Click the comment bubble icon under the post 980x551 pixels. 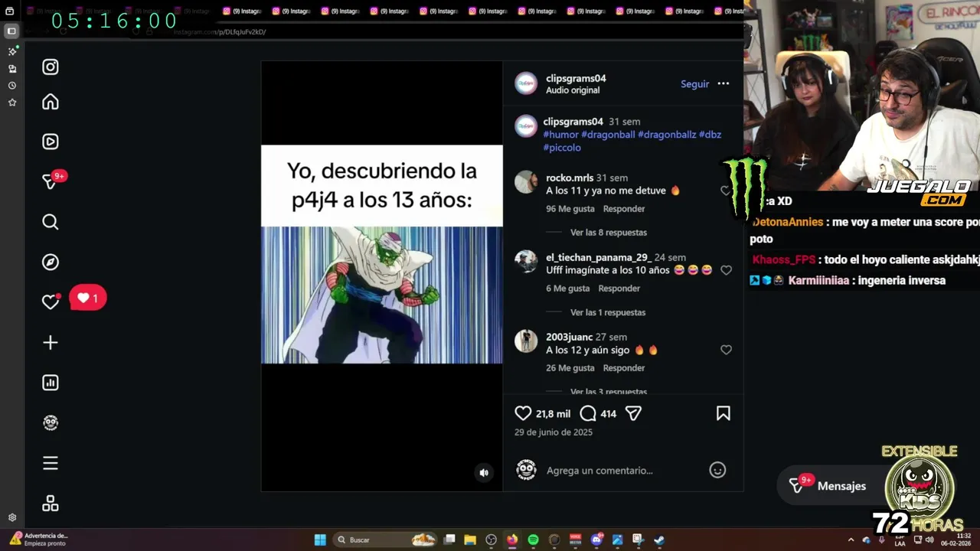click(588, 413)
